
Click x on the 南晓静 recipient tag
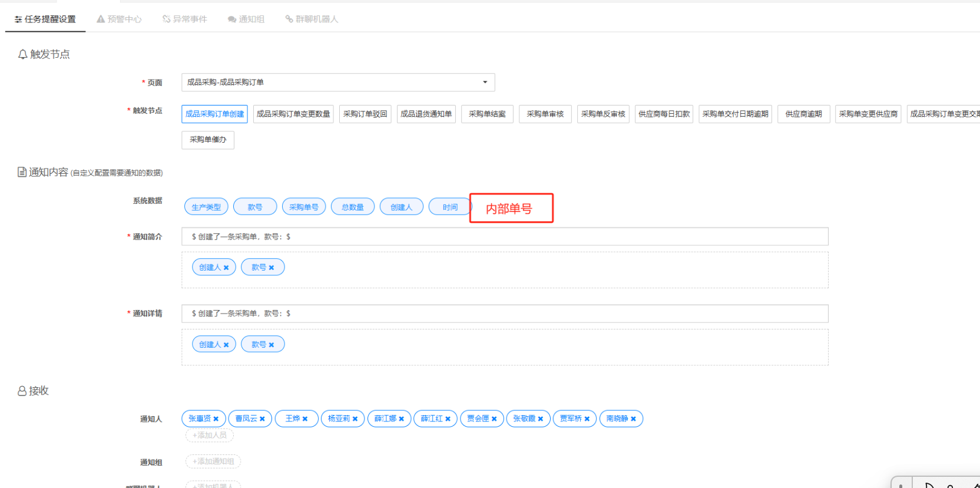coord(633,419)
